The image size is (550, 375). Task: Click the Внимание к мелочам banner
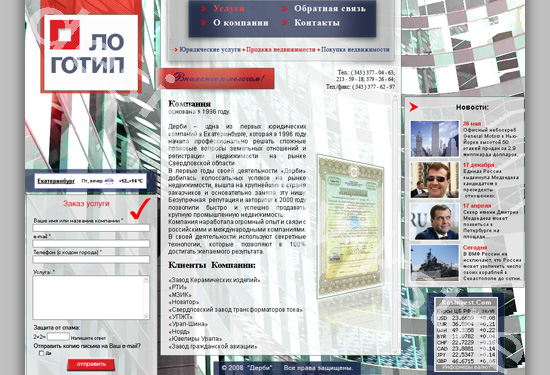(216, 78)
